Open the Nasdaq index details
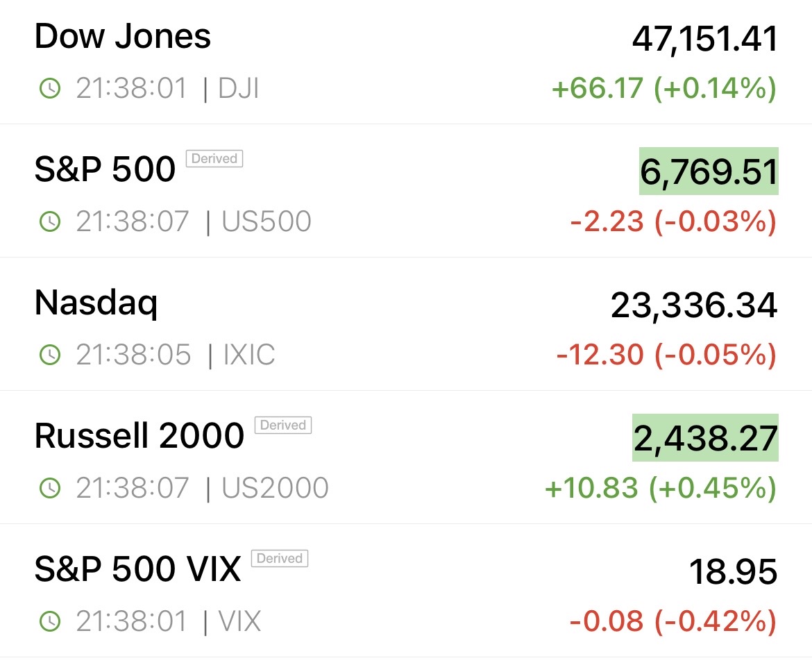The height and width of the screenshot is (665, 812). [x=96, y=303]
